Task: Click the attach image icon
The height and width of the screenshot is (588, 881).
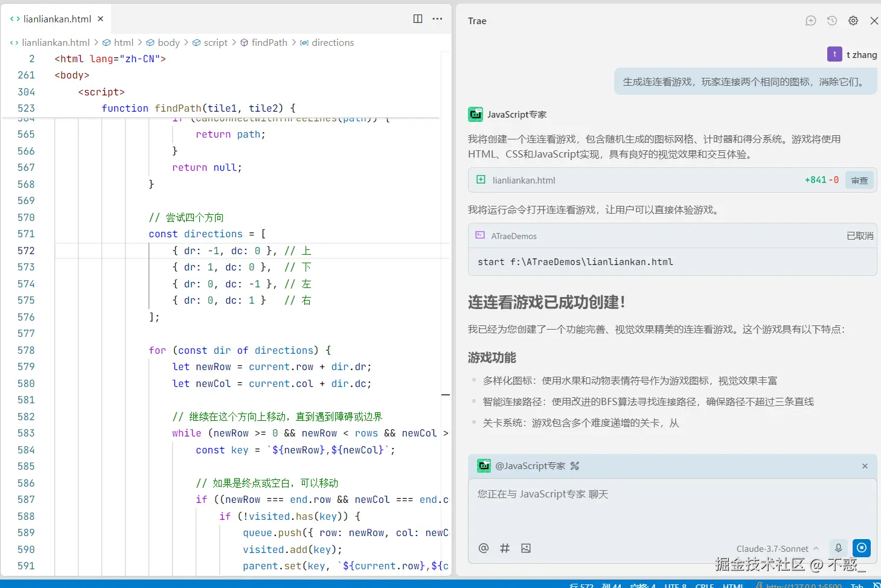Action: [526, 548]
